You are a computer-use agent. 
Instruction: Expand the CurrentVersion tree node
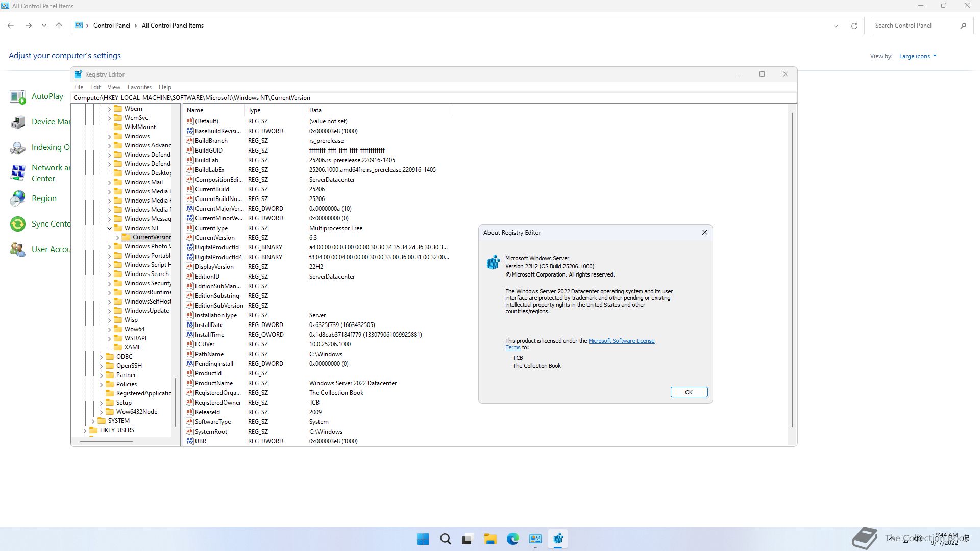coord(117,237)
